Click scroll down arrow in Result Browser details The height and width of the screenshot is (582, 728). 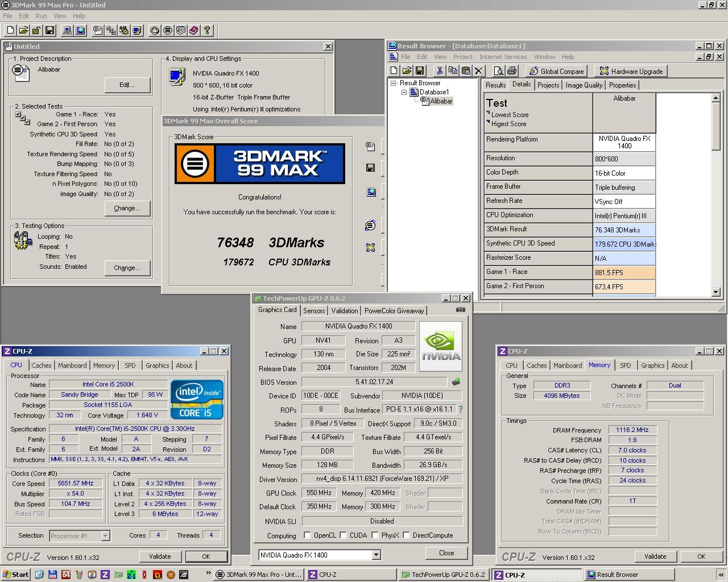716,292
